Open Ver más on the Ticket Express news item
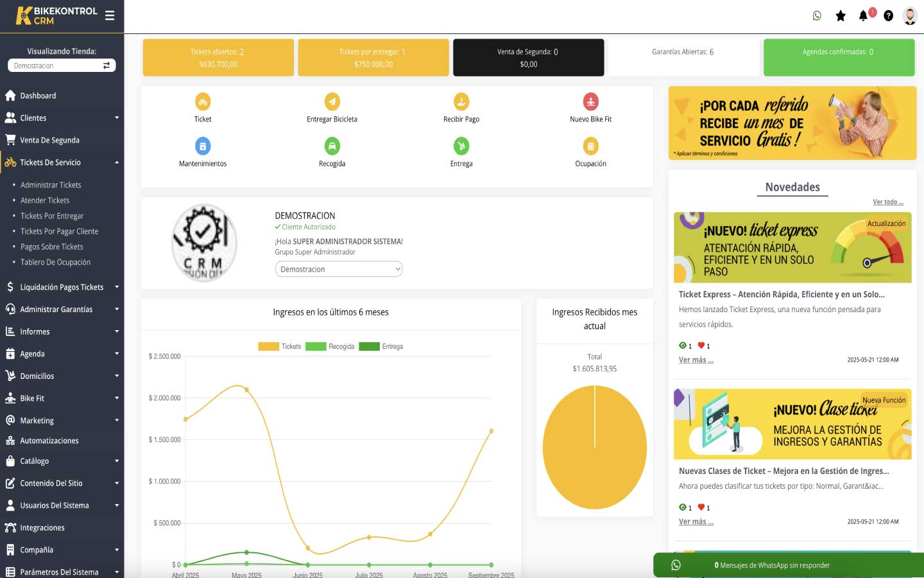 click(x=696, y=359)
